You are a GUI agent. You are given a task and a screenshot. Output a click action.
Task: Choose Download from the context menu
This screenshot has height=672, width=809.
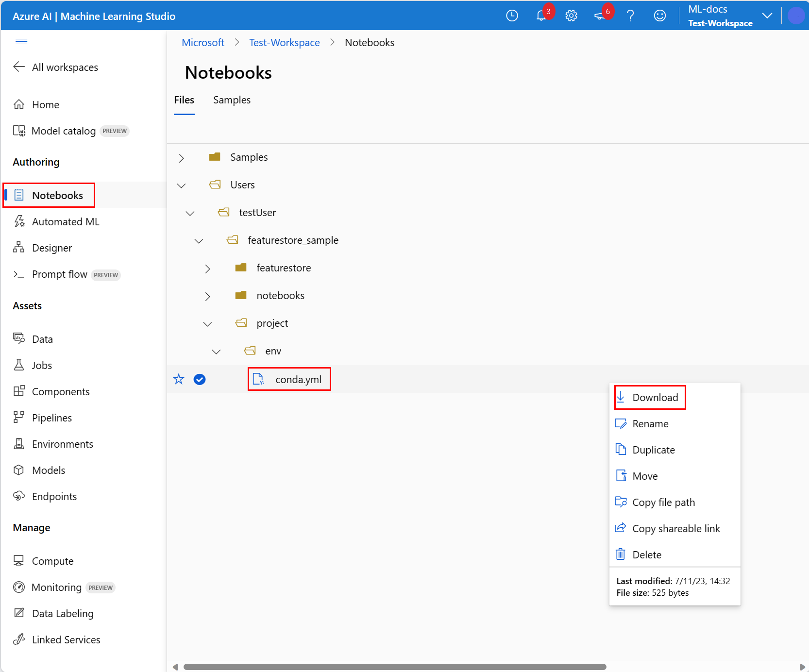pos(655,398)
